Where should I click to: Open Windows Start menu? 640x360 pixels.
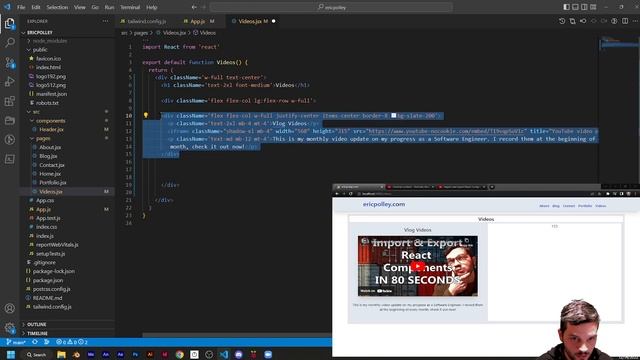point(11,355)
